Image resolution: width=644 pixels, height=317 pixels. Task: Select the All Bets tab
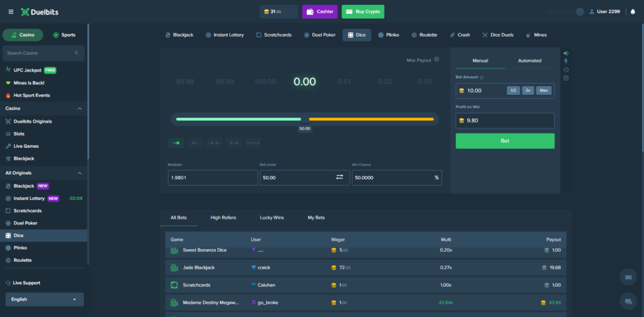(x=179, y=218)
